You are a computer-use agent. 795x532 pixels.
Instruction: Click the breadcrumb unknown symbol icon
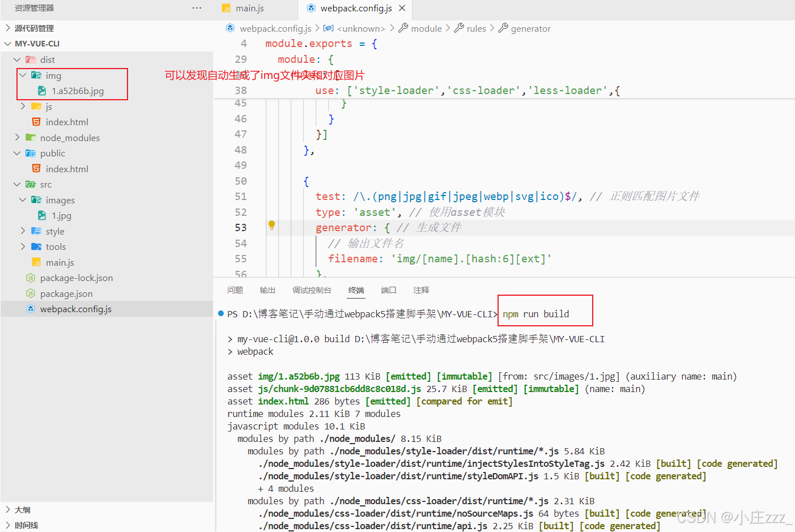point(328,28)
